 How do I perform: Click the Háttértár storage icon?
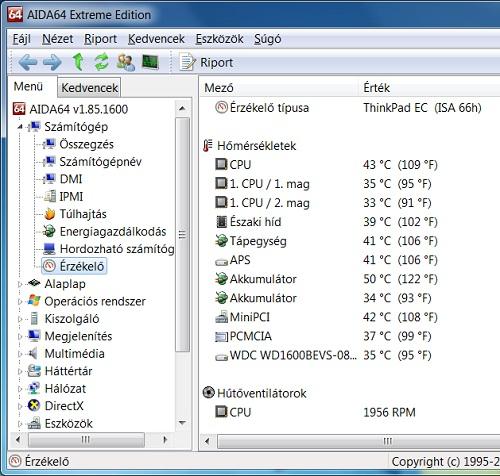coord(34,371)
